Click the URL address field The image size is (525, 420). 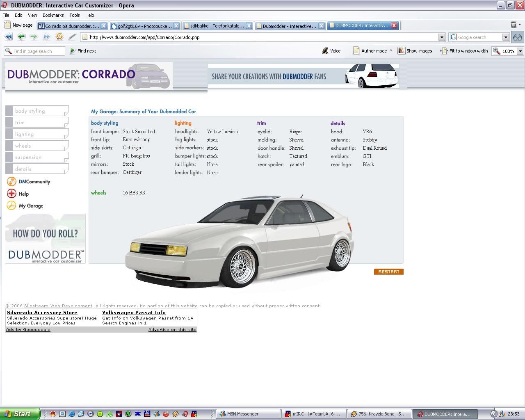[x=262, y=37]
